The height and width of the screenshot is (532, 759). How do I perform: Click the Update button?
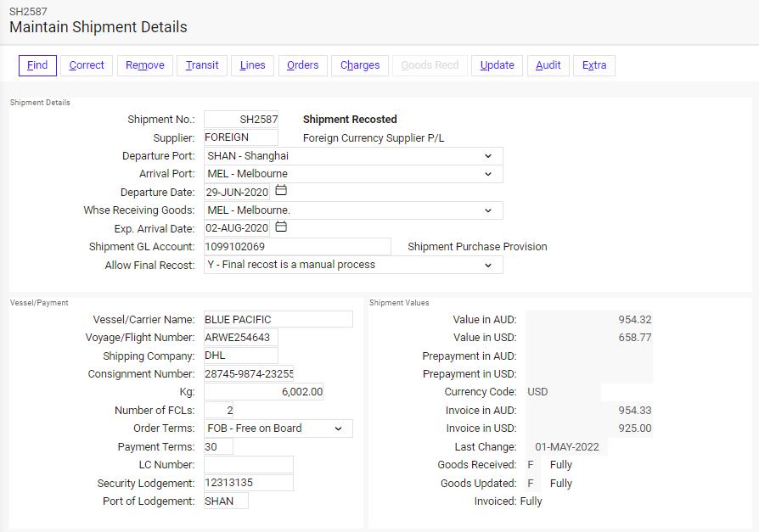(x=497, y=64)
